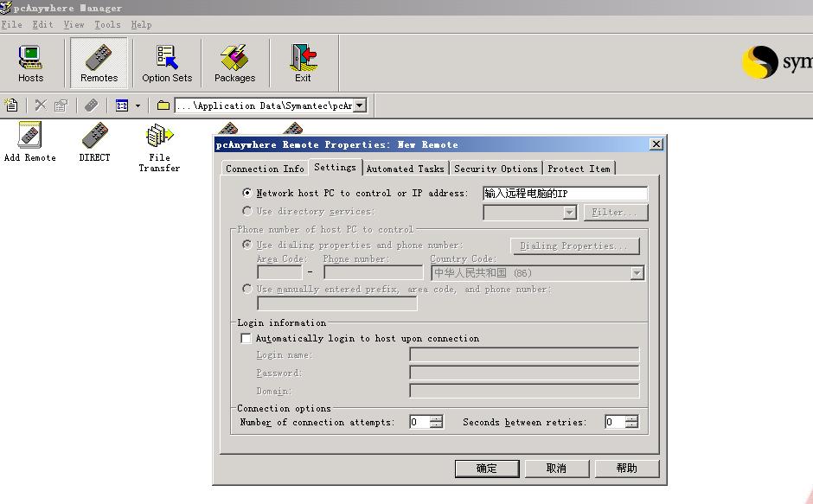The width and height of the screenshot is (813, 504).
Task: Click the view mode icon in small toolbar
Action: 122,105
